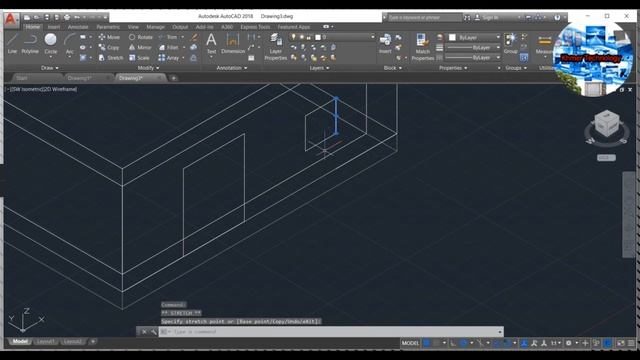Select the Polyline tool
The image size is (640, 360).
tap(30, 44)
